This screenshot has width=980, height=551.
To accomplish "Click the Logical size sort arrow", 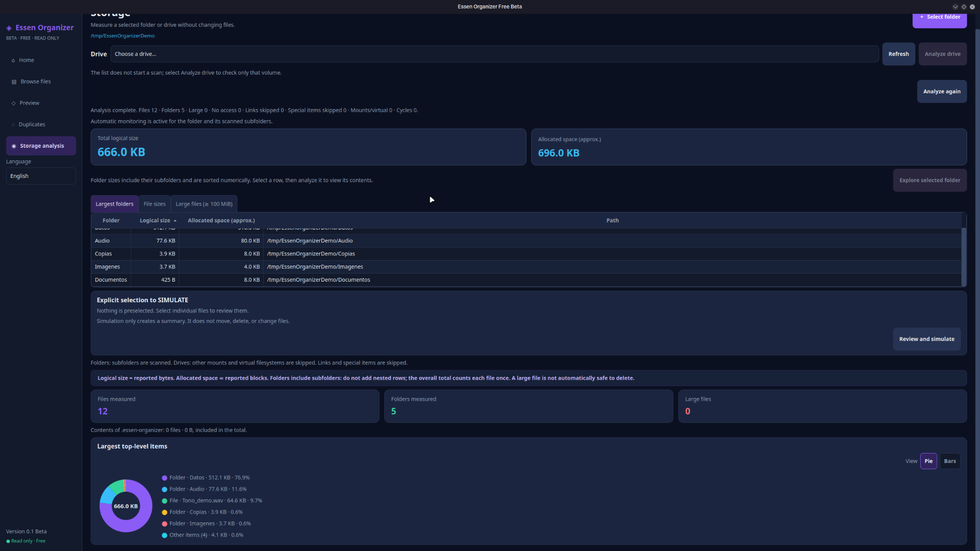I will tap(175, 221).
